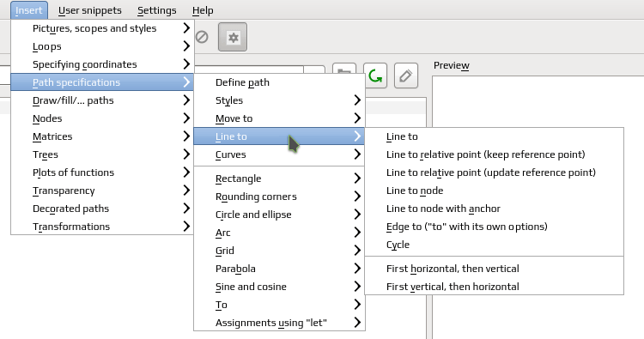
Task: Open Circle and ellipse submenu
Action: coord(279,215)
